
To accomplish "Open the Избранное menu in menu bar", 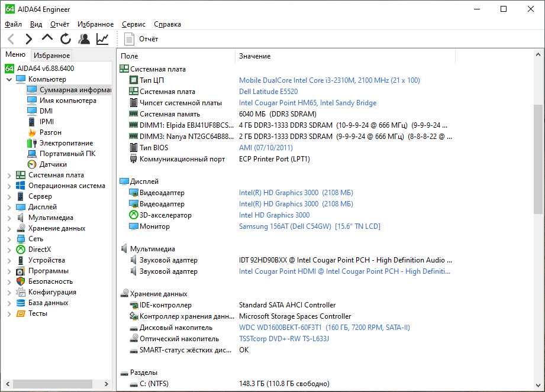I will coord(95,24).
